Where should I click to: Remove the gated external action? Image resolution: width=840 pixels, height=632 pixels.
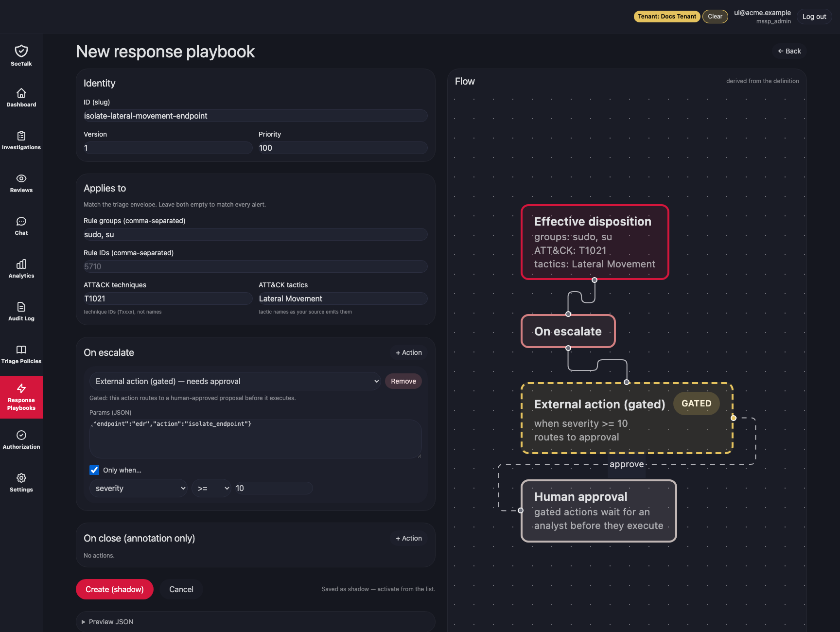403,381
